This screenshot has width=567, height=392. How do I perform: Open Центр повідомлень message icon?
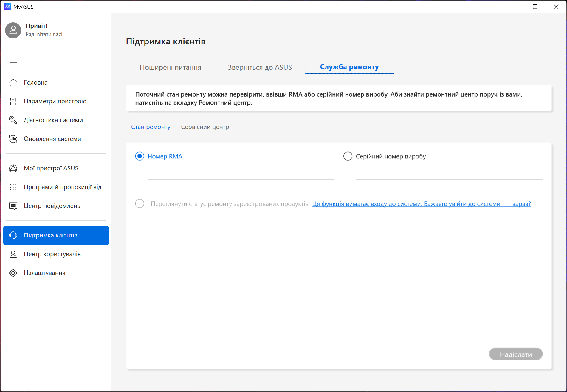point(13,206)
